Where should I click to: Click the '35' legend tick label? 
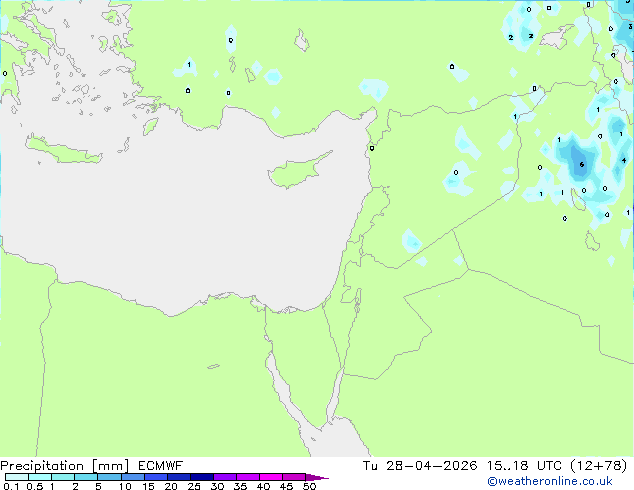click(240, 486)
